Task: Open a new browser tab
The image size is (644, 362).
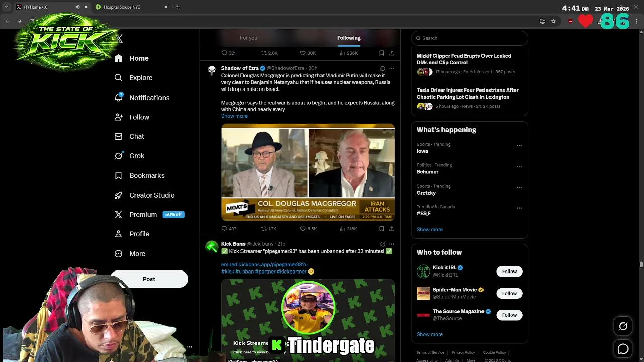Action: tap(178, 7)
